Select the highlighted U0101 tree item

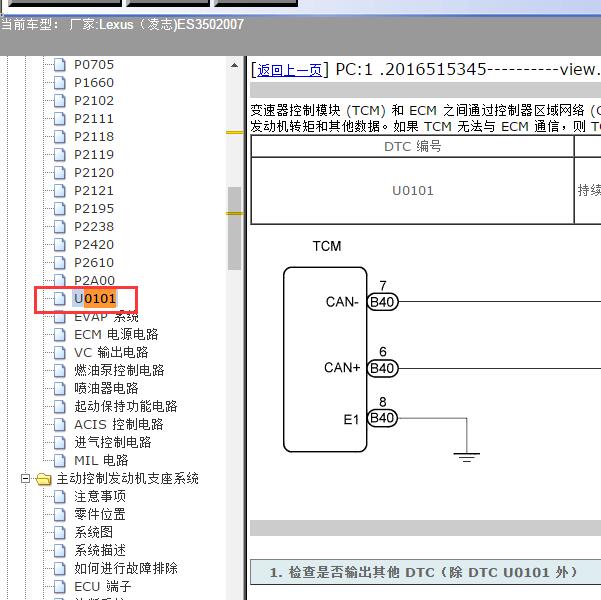(95, 299)
